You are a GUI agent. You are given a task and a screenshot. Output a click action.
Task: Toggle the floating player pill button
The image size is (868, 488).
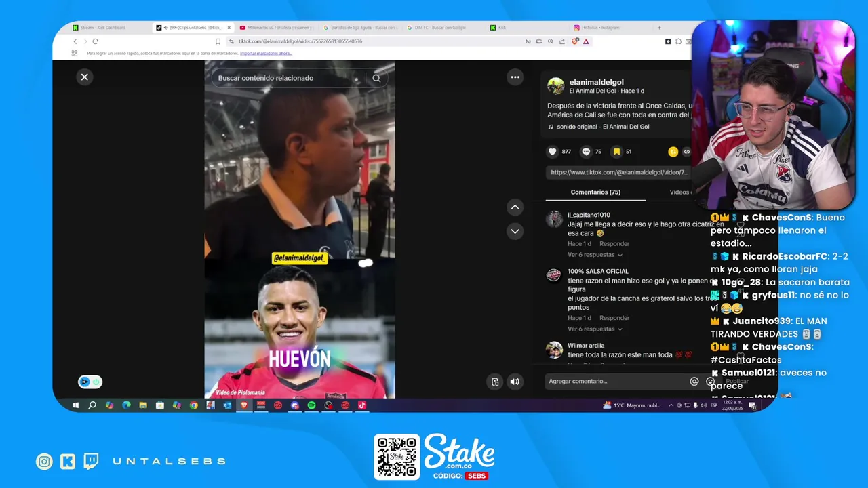click(90, 382)
